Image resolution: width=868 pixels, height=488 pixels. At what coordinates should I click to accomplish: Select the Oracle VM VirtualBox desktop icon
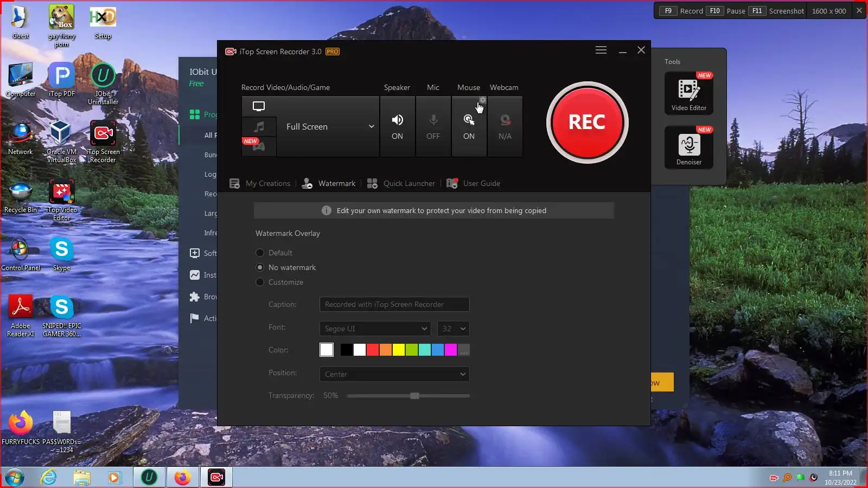point(61,142)
